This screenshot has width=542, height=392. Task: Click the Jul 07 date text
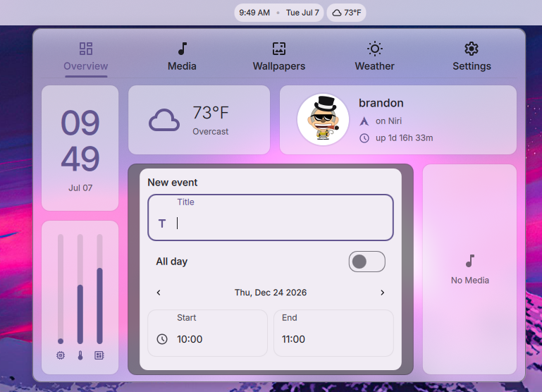[80, 188]
